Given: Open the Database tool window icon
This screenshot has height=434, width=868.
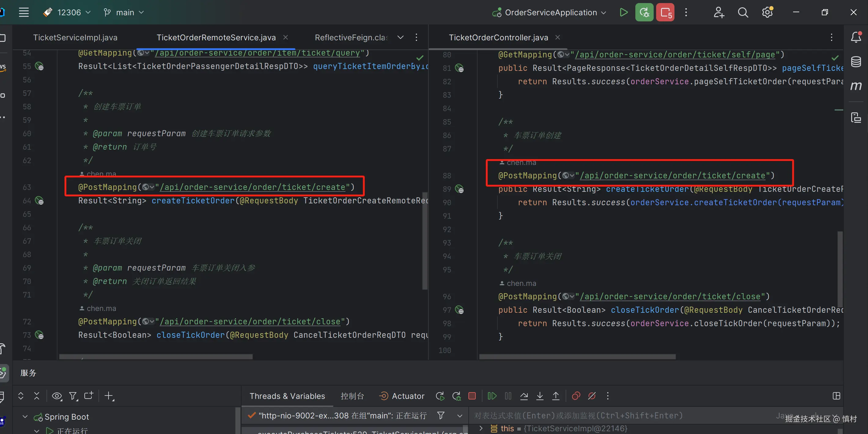Looking at the screenshot, I should pyautogui.click(x=856, y=62).
